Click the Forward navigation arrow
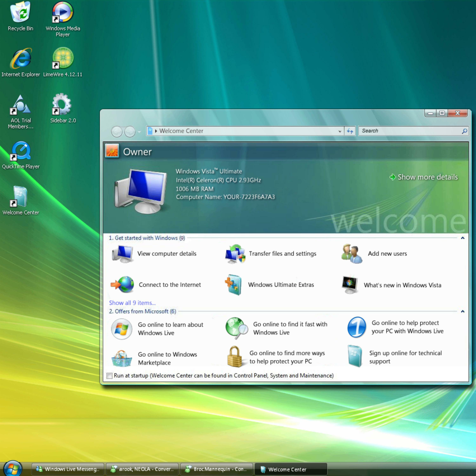Screen dimensions: 476x476 tap(130, 131)
